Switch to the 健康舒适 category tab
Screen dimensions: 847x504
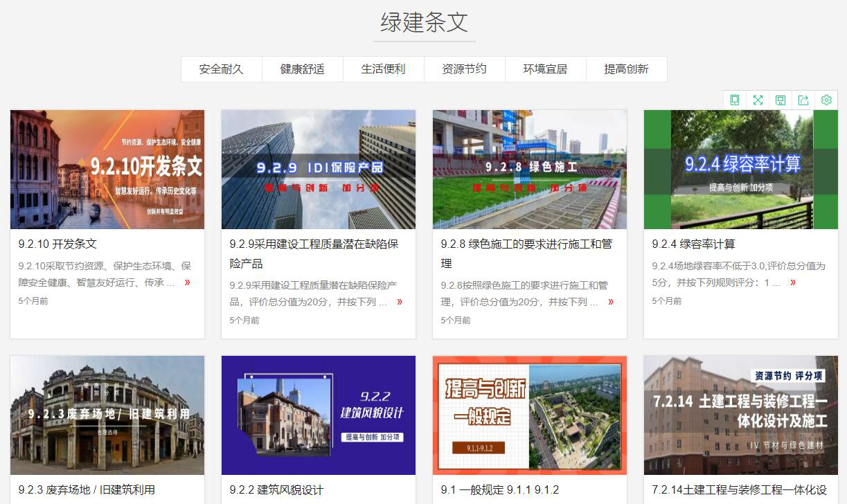[302, 69]
